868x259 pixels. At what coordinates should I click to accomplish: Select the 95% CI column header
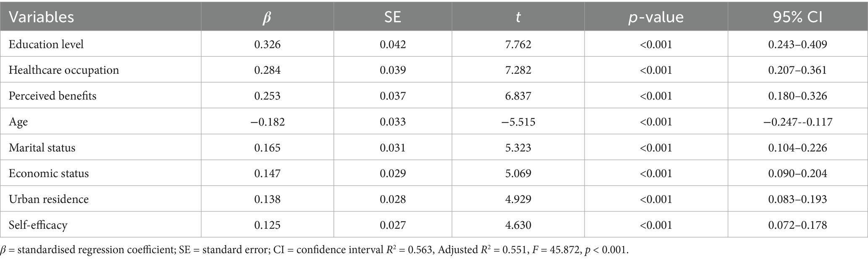click(797, 17)
